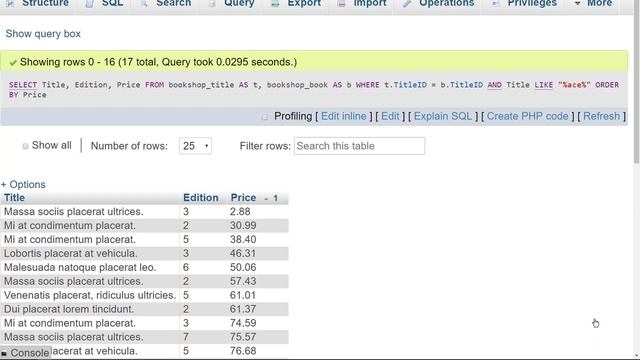Viewport: 640px width, 360px height.
Task: Click the price cell 75.57
Action: click(243, 337)
